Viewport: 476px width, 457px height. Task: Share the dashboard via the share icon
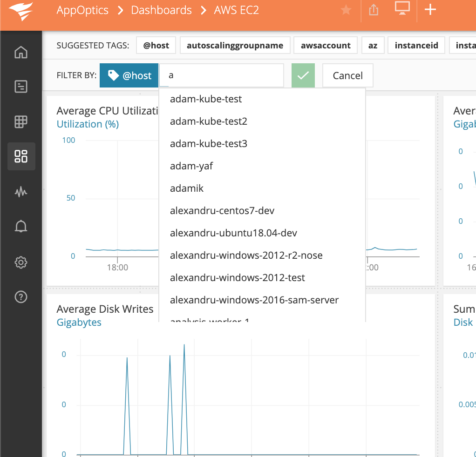click(373, 10)
